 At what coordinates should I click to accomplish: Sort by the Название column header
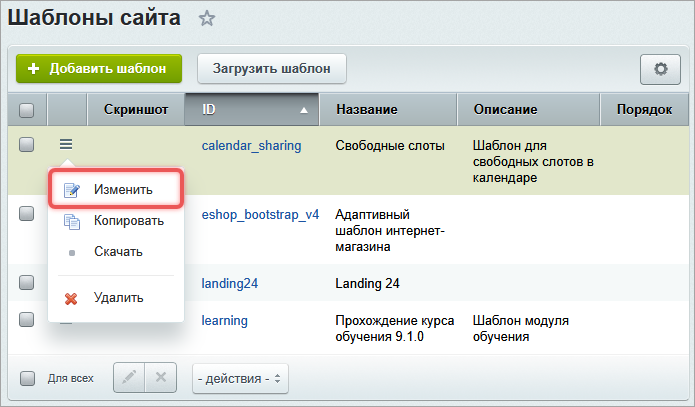click(367, 109)
